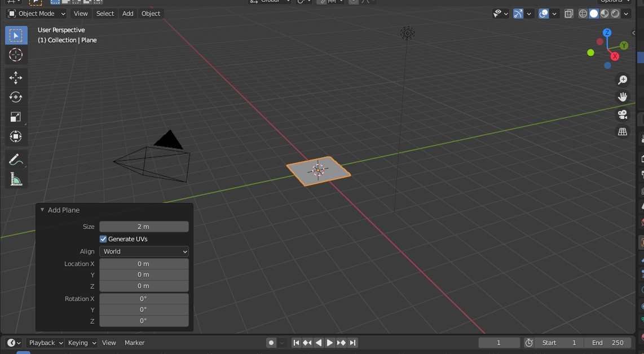Click the zoom magnifier viewport button
This screenshot has width=644, height=354.
623,79
